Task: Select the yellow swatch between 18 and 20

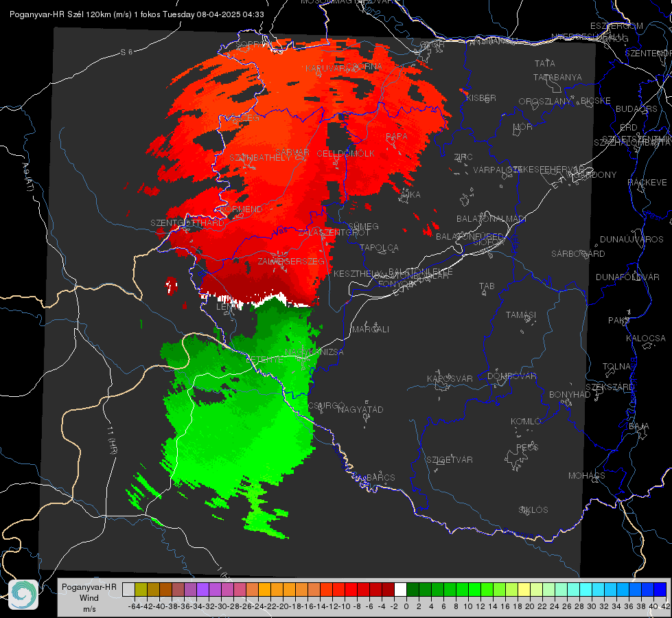Action: (x=524, y=589)
